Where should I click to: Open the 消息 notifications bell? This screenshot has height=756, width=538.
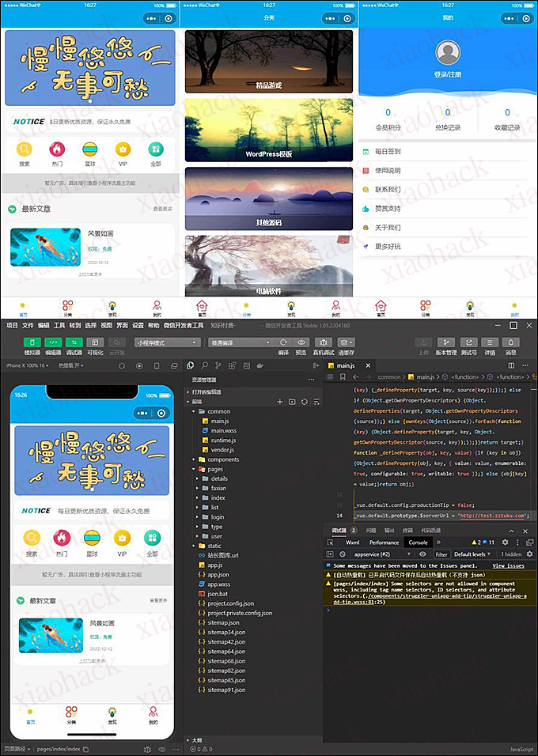click(510, 342)
